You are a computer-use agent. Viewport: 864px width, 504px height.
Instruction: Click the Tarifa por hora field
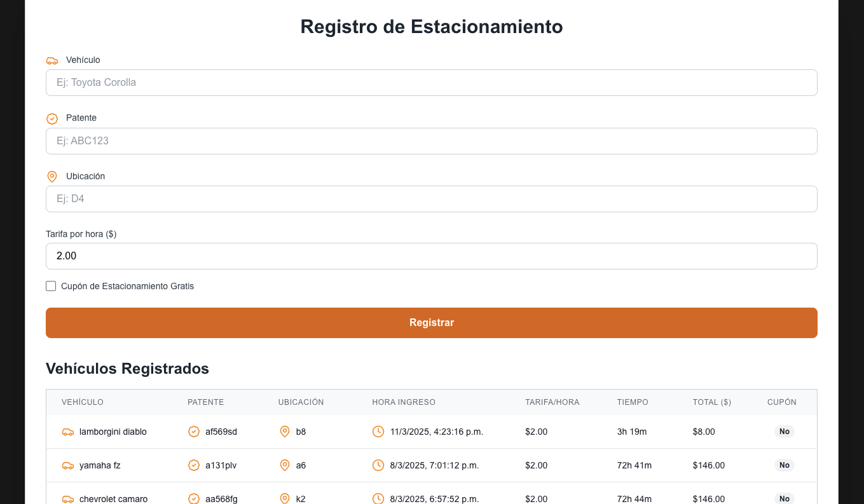tap(431, 256)
